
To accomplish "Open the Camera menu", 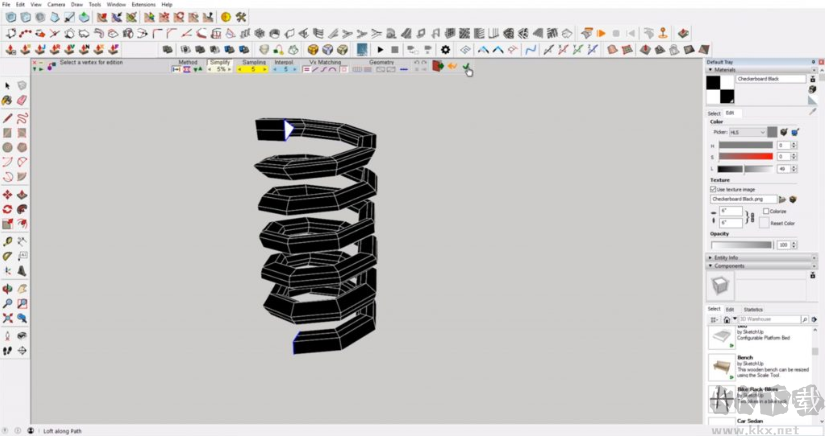I will pos(56,4).
